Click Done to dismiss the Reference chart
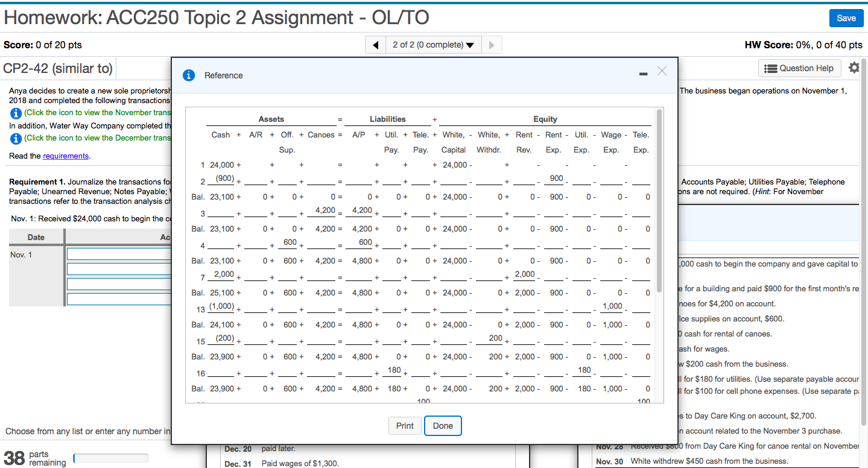868x468 pixels. coord(443,426)
